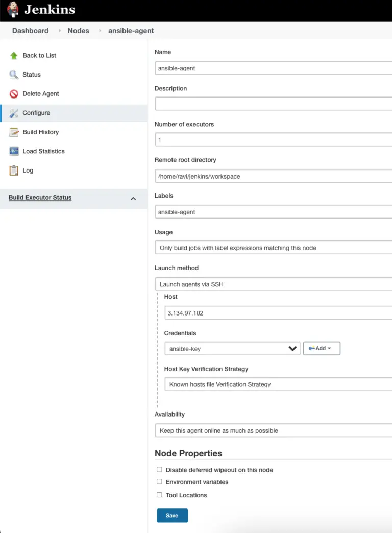392x533 pixels.
Task: Enable Disable deferred wipeout on this node
Action: click(x=159, y=470)
